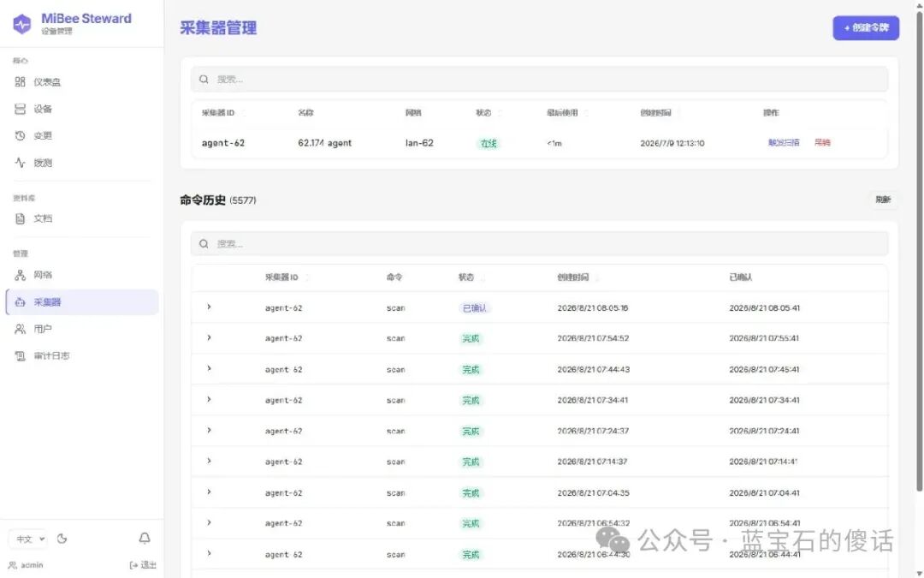Screen dimensions: 924x578
Task: Click confirmed time 2026/8/21 08:05:41
Action: [764, 308]
